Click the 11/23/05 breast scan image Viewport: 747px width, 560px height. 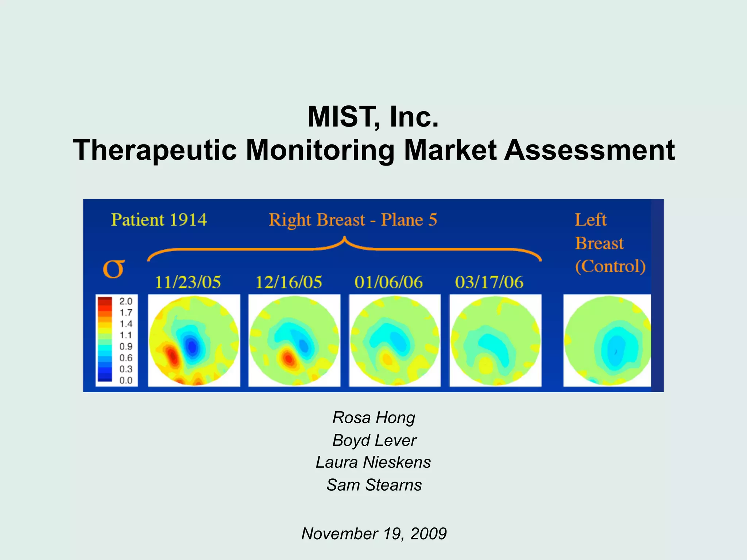point(194,340)
